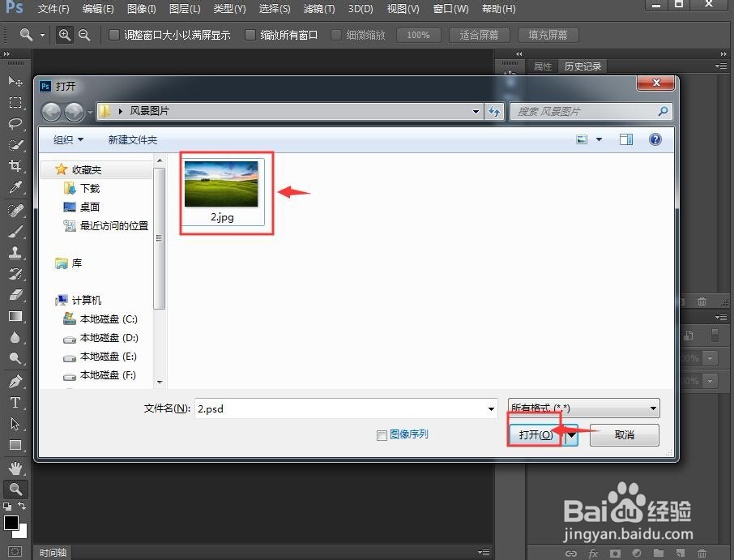Open the Organize dropdown menu
The image size is (734, 560).
pos(68,139)
